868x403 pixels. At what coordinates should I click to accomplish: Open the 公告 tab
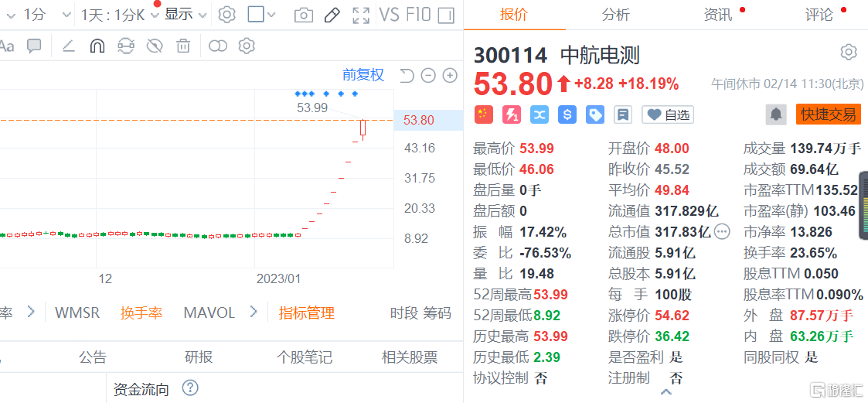pos(92,357)
